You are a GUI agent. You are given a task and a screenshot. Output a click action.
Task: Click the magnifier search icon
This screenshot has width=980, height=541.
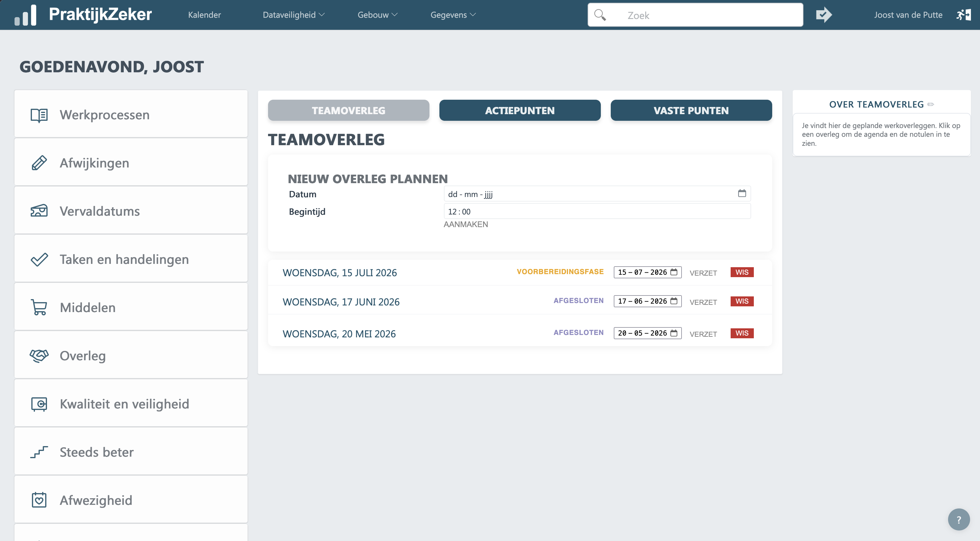pyautogui.click(x=600, y=15)
